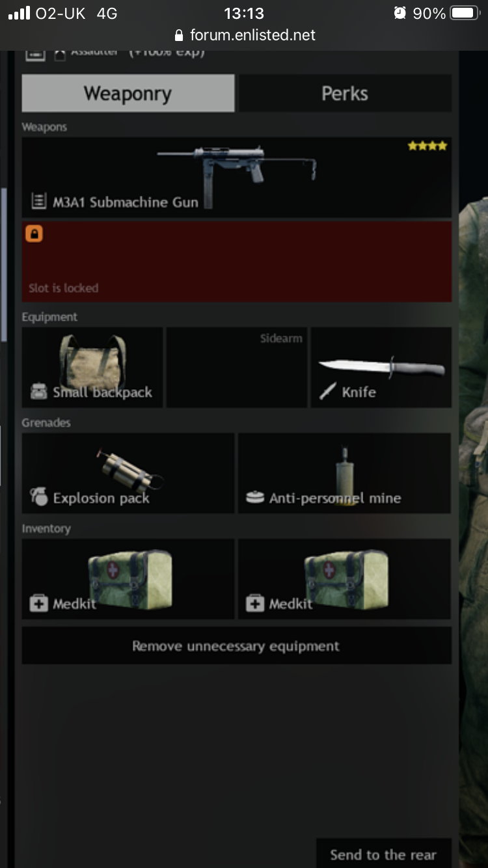
Task: Click the weapon list icon beside M3A1
Action: tap(38, 202)
